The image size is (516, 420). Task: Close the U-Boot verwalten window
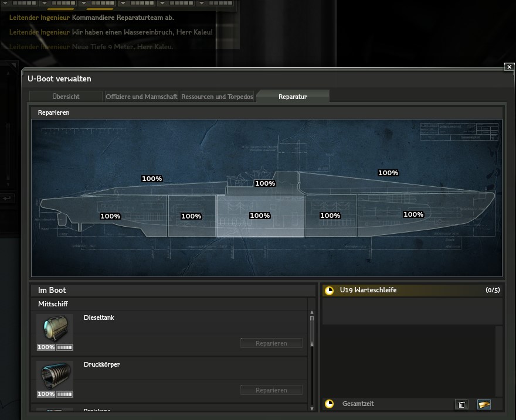tap(509, 67)
